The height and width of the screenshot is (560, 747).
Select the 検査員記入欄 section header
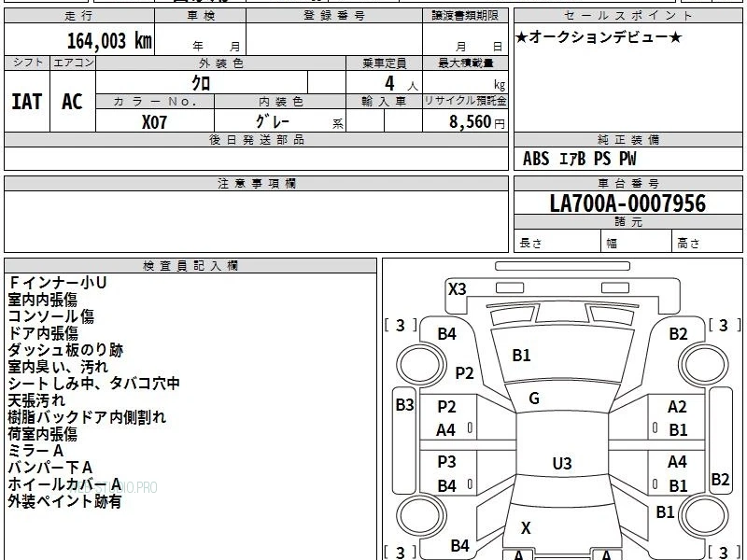pyautogui.click(x=190, y=266)
